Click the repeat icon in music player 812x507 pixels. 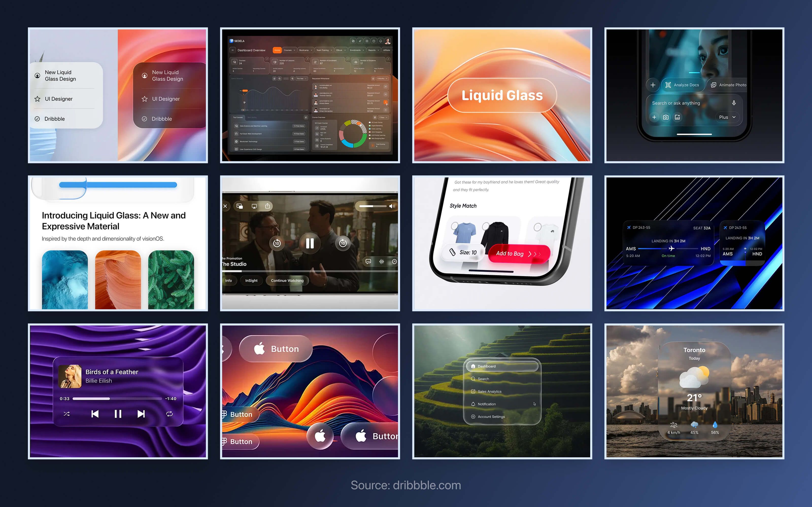pos(170,414)
